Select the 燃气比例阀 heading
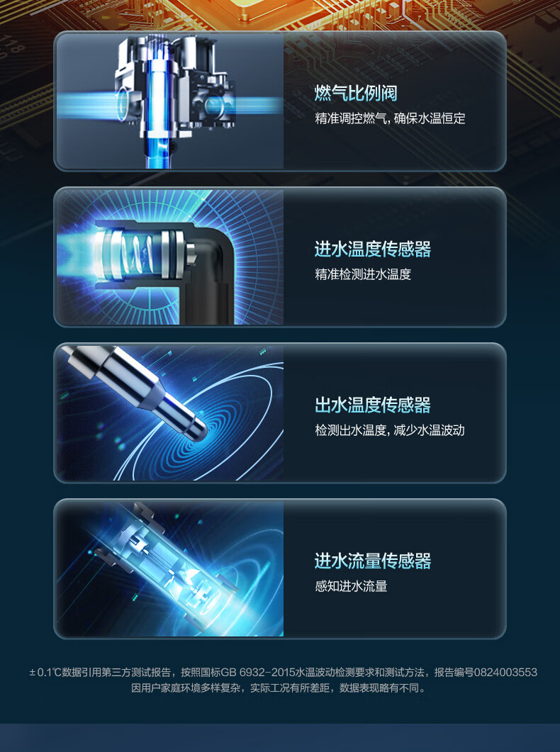 356,93
